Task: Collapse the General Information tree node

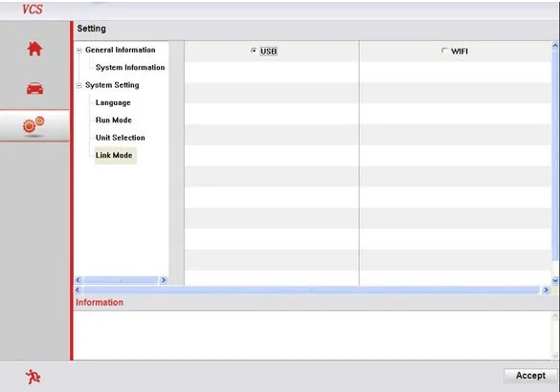Action: click(x=79, y=51)
